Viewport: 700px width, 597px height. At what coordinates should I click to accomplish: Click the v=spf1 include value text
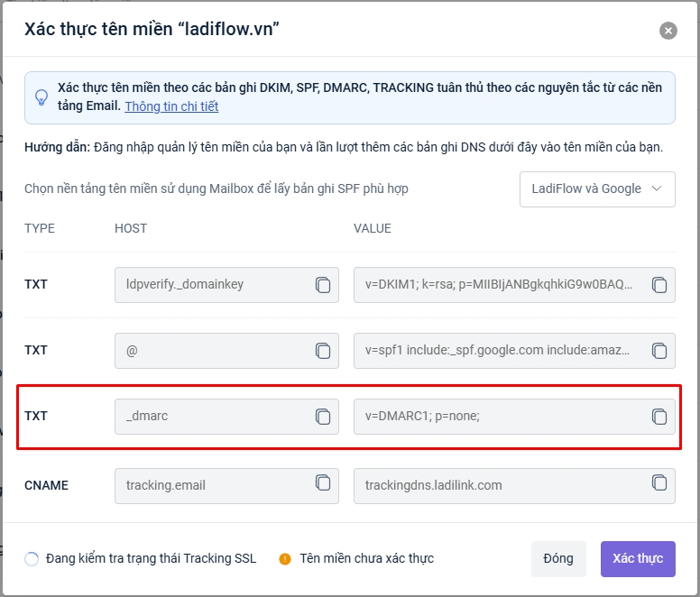[496, 351]
